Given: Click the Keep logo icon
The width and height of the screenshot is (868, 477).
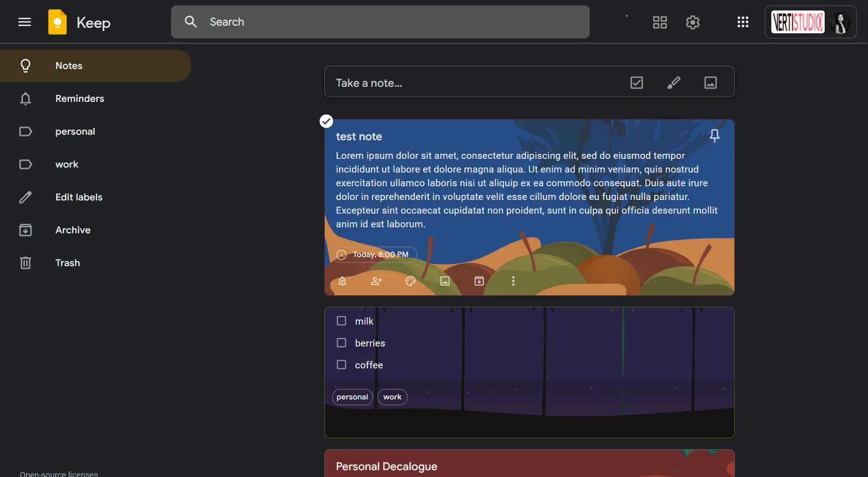Looking at the screenshot, I should (x=57, y=22).
